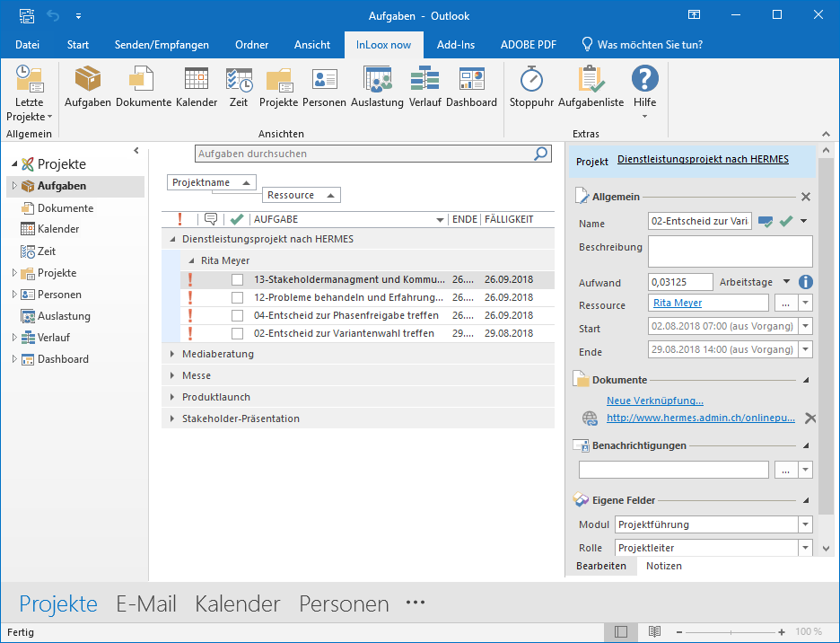840x643 pixels.
Task: Check the 04-Entscheid zur Phasenfreigabe checkbox
Action: tap(237, 316)
